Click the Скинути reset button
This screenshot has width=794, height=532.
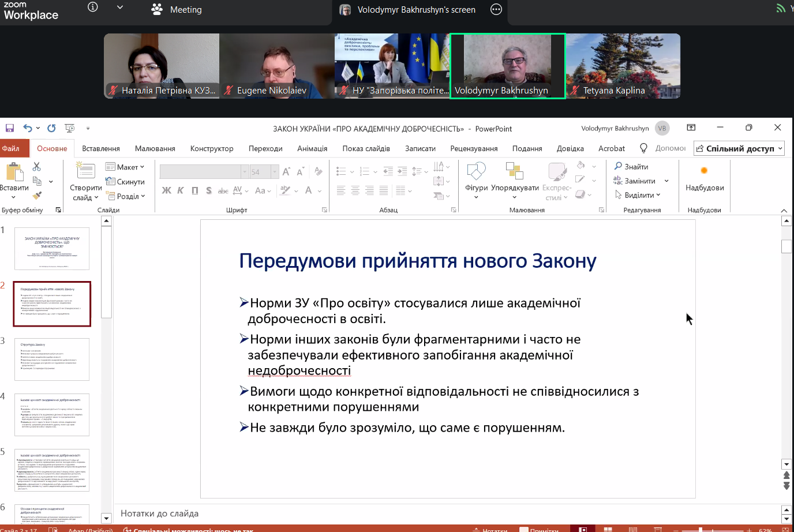pos(125,182)
